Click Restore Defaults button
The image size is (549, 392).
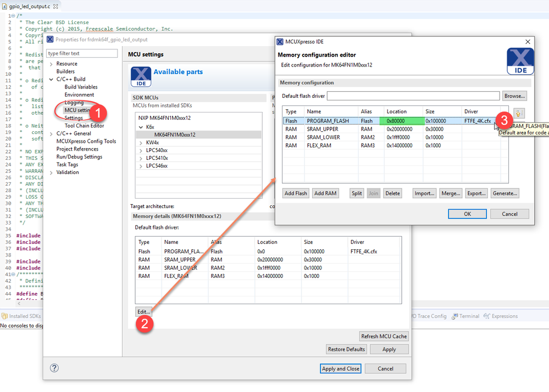click(346, 349)
